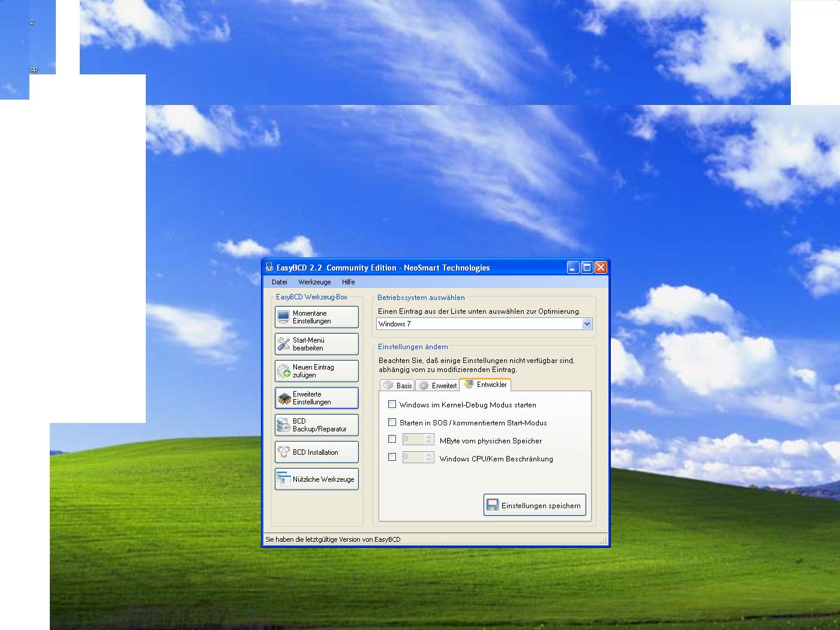This screenshot has height=630, width=840.
Task: Select the Entwickler tab
Action: coord(485,385)
